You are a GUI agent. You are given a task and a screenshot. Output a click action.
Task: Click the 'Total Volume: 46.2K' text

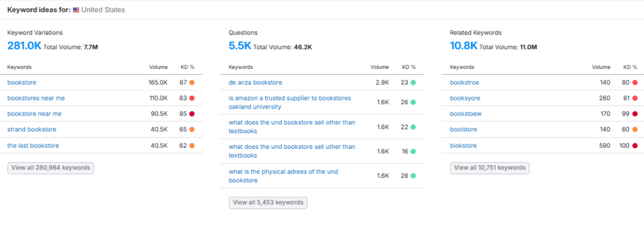(282, 47)
